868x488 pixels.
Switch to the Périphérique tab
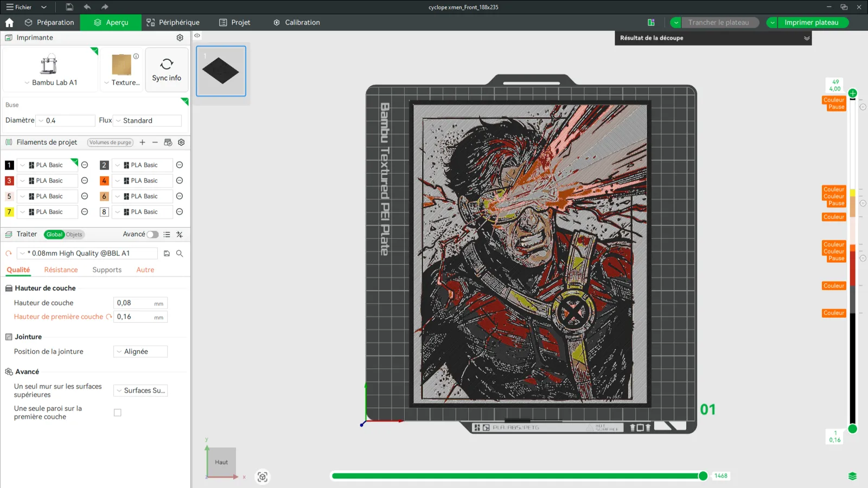click(173, 23)
